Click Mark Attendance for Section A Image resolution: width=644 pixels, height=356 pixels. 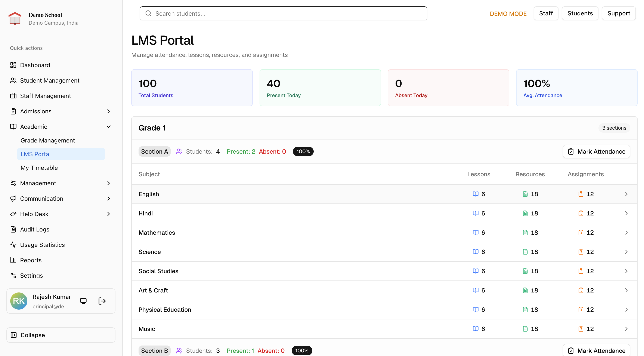pyautogui.click(x=596, y=152)
